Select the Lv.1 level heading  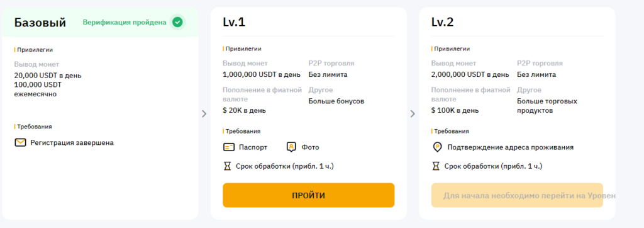(x=234, y=22)
